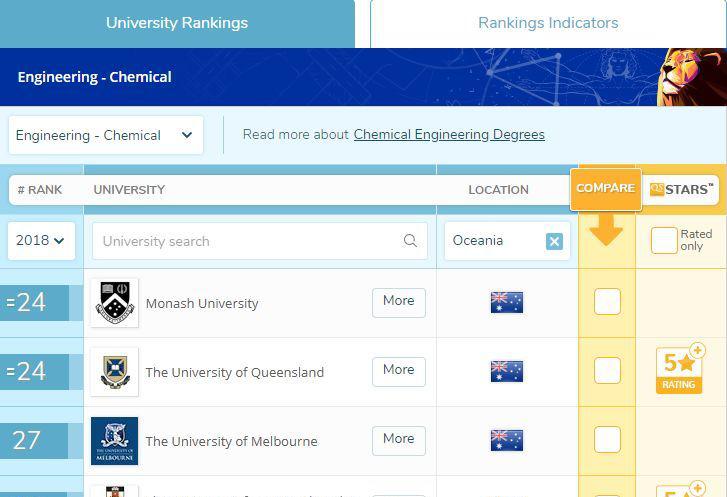Check compare box for University of Queensland
The width and height of the screenshot is (727, 497).
point(607,370)
